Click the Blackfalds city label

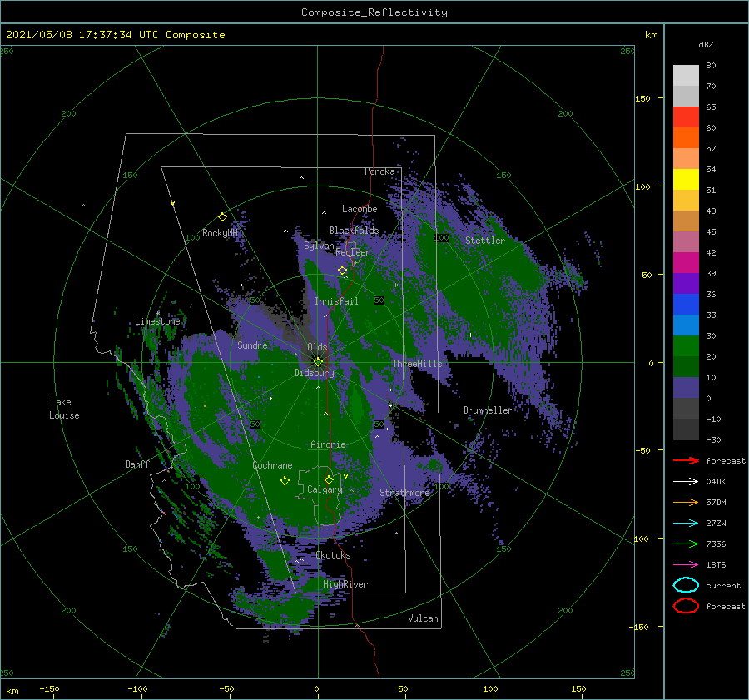pos(354,231)
